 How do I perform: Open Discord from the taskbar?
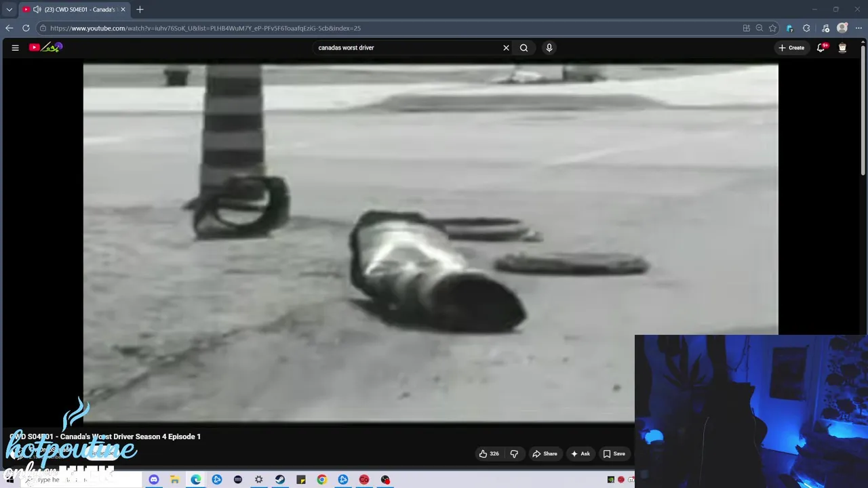point(153,479)
